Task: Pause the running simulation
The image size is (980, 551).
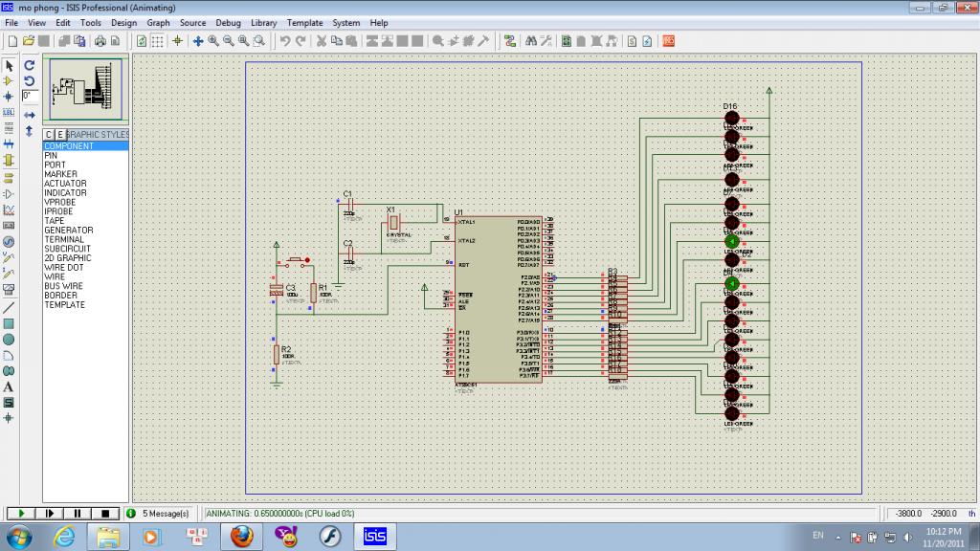Action: pos(78,514)
